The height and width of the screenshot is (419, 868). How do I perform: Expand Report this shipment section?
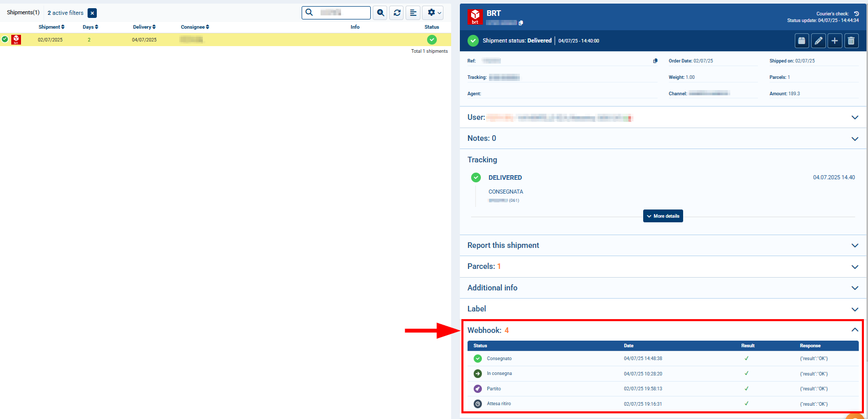(x=855, y=245)
